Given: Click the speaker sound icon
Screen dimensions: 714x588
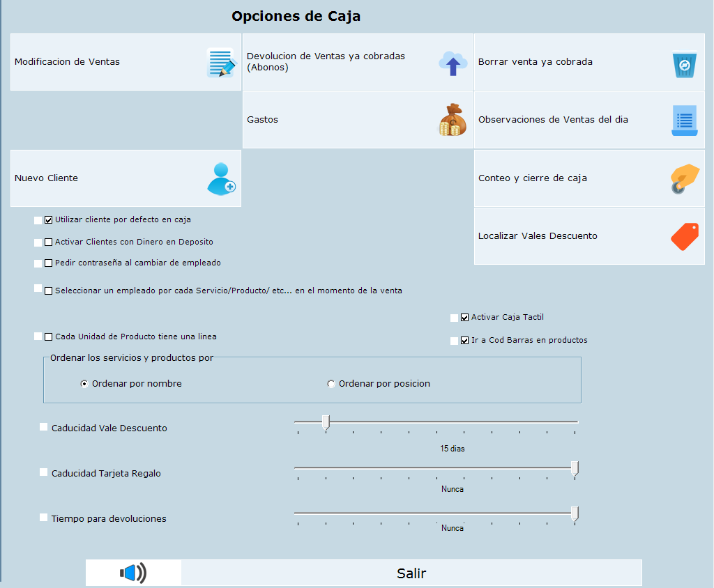Looking at the screenshot, I should [133, 573].
